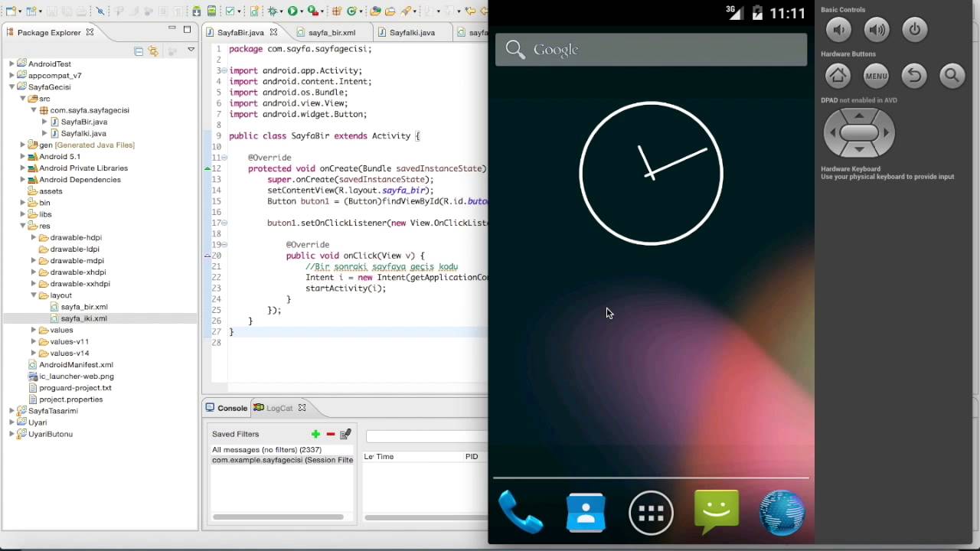980x551 pixels.
Task: Click emulator volume up button
Action: 877,30
